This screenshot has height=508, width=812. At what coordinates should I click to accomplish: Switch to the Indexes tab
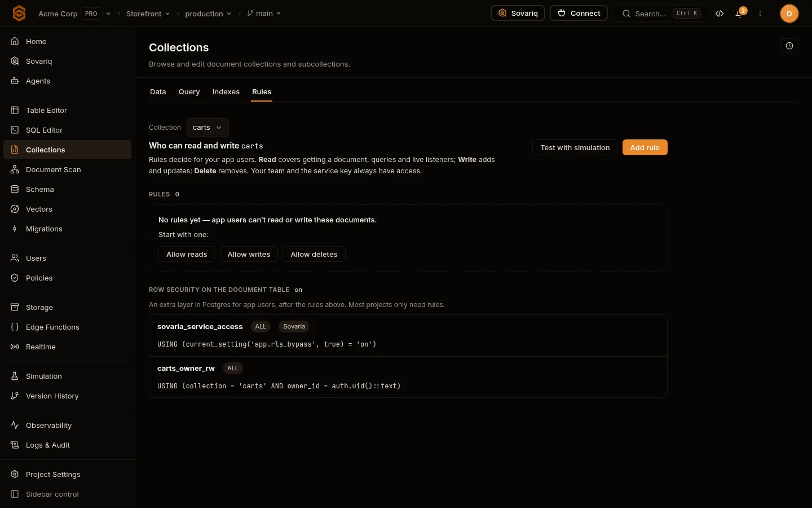(x=226, y=91)
